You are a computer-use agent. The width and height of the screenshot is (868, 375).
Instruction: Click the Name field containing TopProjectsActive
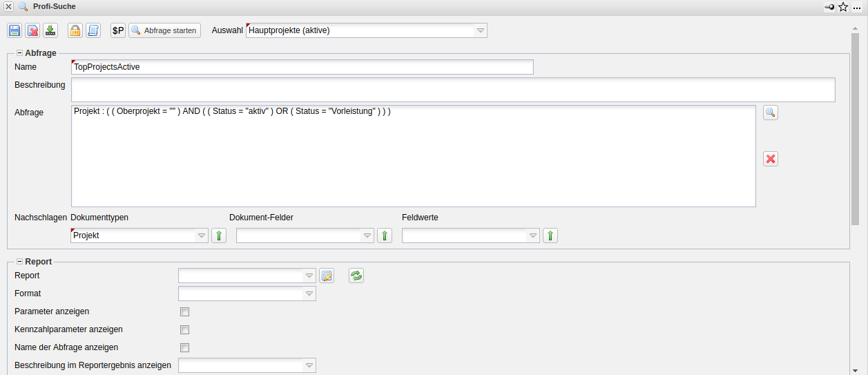tap(302, 67)
